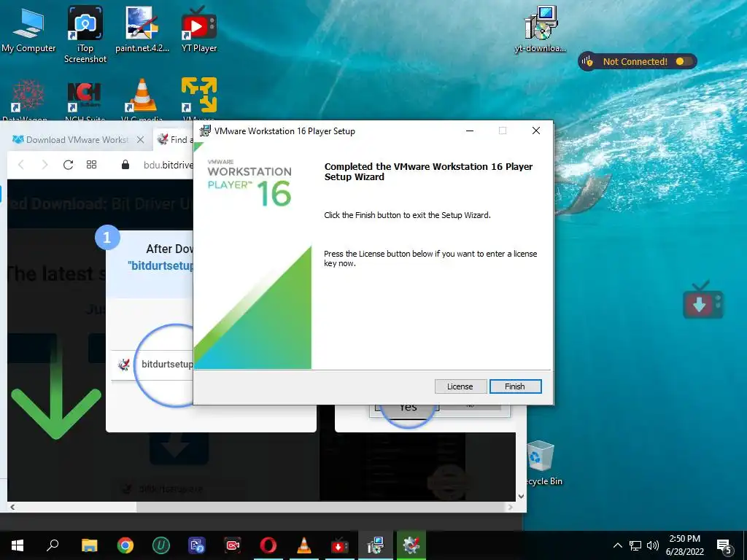Select VMware installer icon in taskbar
This screenshot has height=560, width=747.
[376, 545]
